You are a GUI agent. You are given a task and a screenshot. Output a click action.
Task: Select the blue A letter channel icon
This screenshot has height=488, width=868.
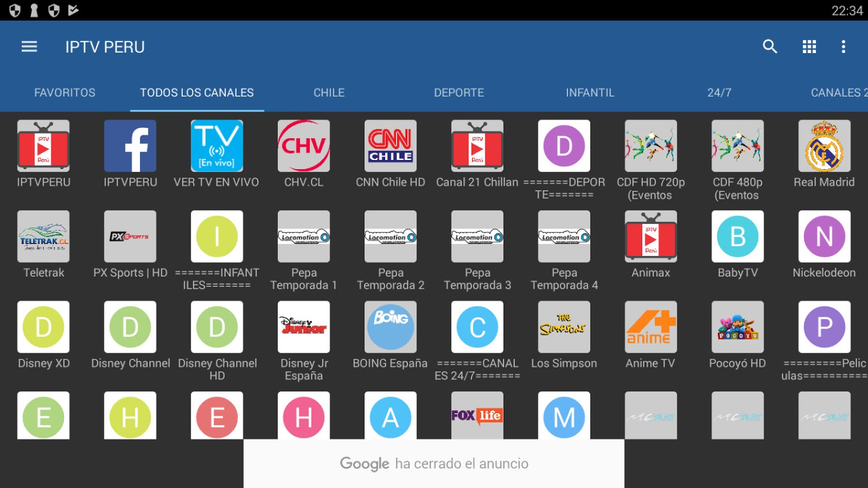pos(391,415)
